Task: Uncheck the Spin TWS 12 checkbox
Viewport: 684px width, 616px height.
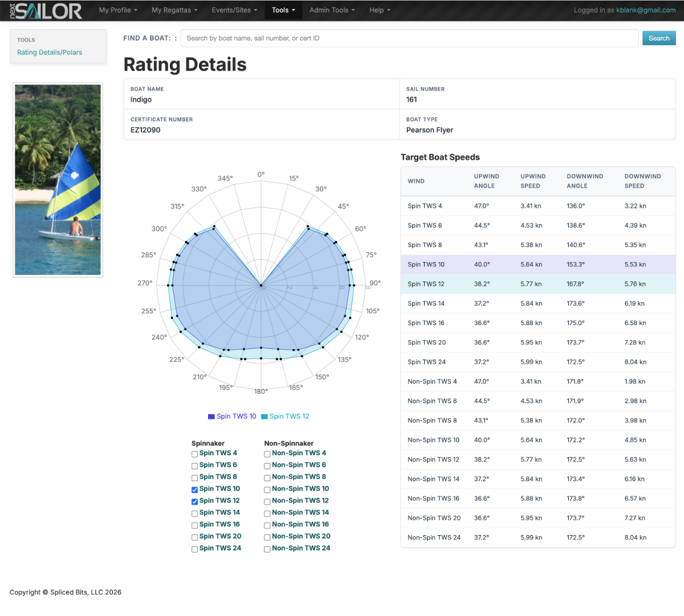Action: tap(195, 501)
